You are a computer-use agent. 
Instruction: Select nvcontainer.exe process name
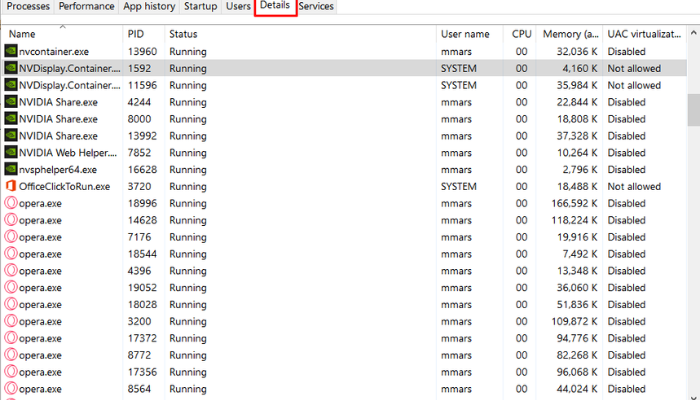54,52
